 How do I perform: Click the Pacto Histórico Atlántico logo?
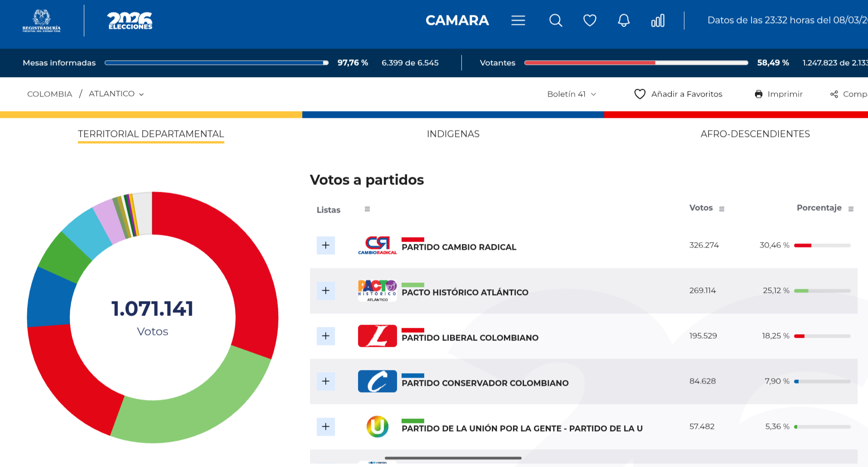coord(377,291)
